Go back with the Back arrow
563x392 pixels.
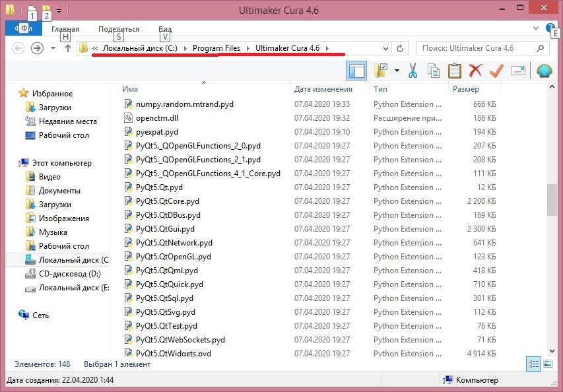[18, 48]
